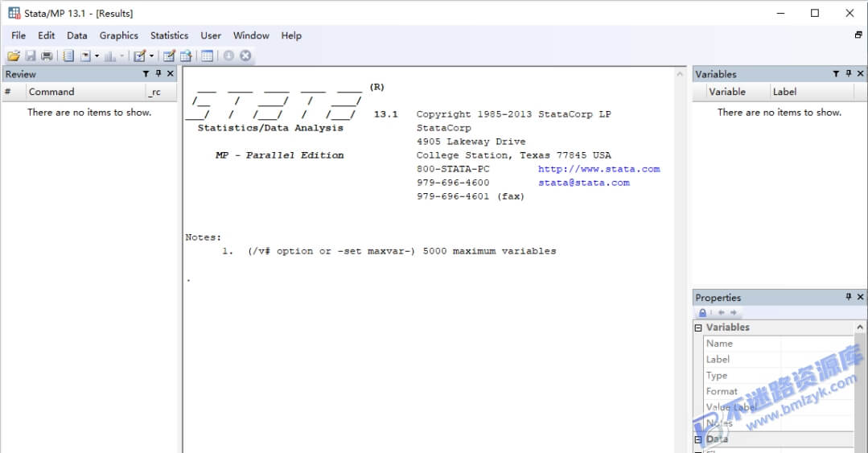Screen dimensions: 868x453
Task: Open the Data Editor (Browse) icon
Action: 186,56
